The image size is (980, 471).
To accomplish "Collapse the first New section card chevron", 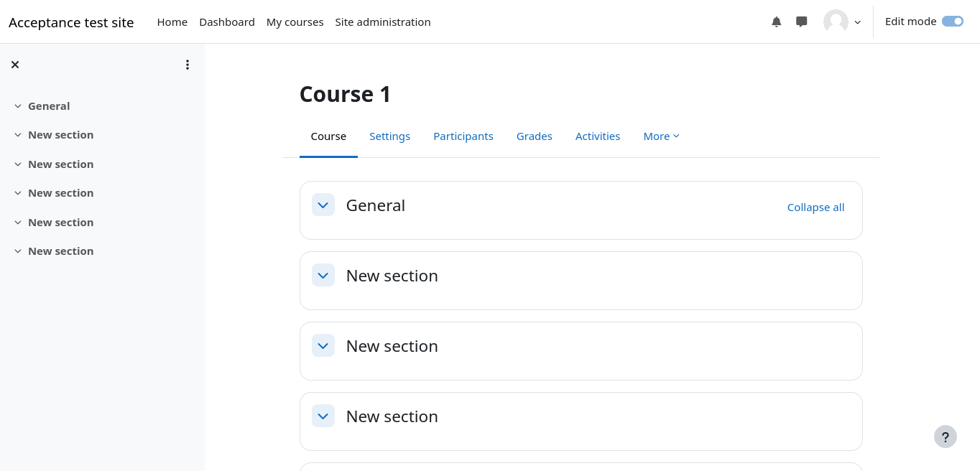I will click(x=323, y=275).
